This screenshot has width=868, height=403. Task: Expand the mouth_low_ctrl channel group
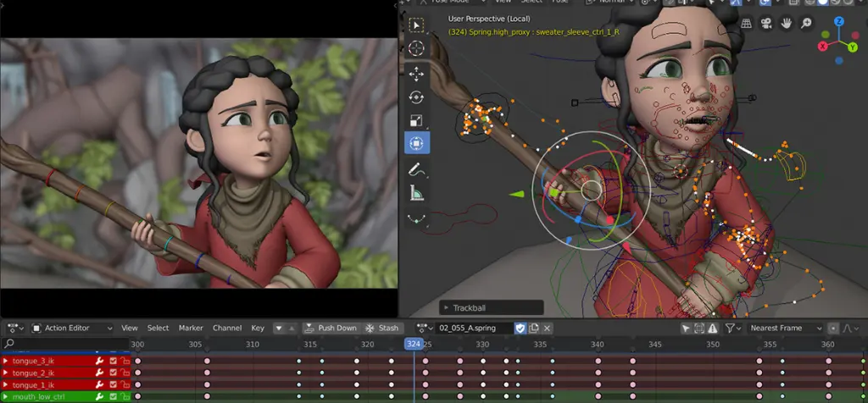pyautogui.click(x=6, y=397)
